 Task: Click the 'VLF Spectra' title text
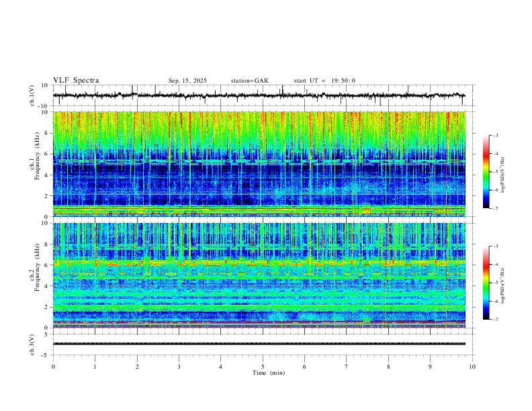click(76, 81)
